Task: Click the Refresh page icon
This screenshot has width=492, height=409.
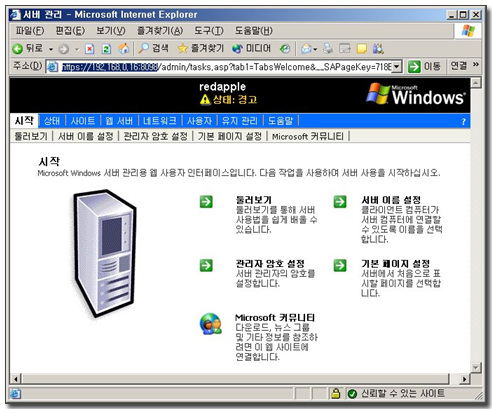Action: 106,49
